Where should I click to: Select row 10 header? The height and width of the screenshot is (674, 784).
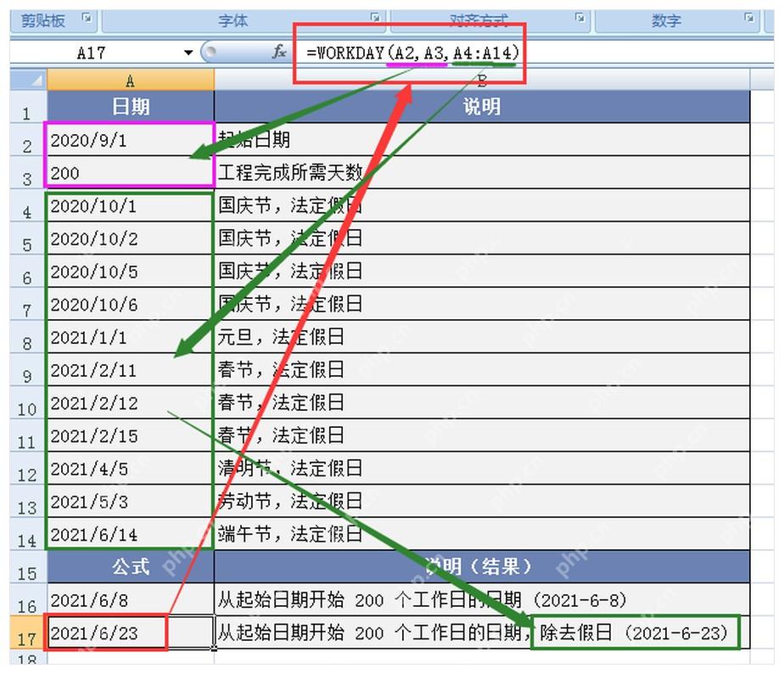pos(29,403)
